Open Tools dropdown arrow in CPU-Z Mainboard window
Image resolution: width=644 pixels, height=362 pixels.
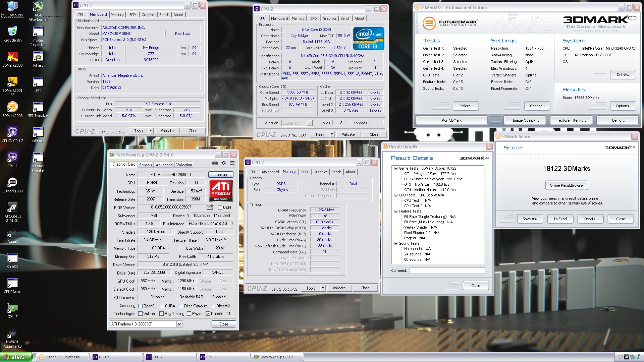coord(151,131)
